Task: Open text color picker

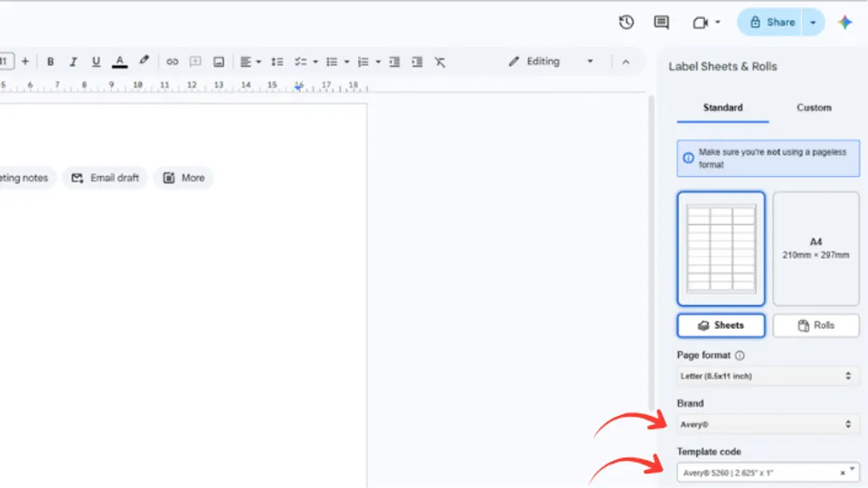Action: coord(119,61)
